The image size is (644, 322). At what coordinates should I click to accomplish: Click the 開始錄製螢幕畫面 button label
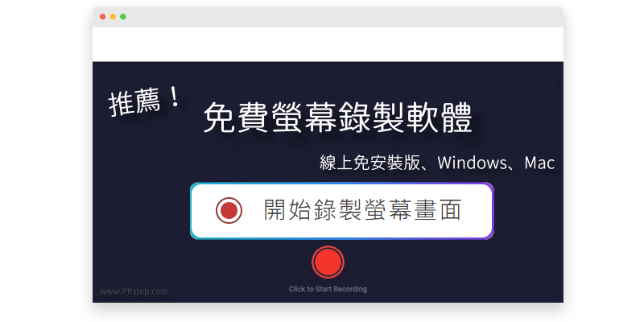[362, 210]
